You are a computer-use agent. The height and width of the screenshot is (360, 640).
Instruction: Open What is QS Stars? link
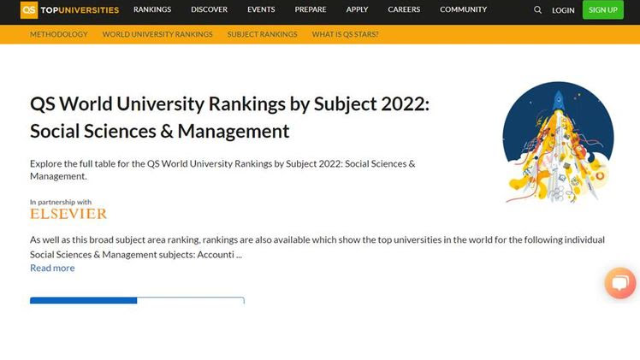pyautogui.click(x=345, y=34)
